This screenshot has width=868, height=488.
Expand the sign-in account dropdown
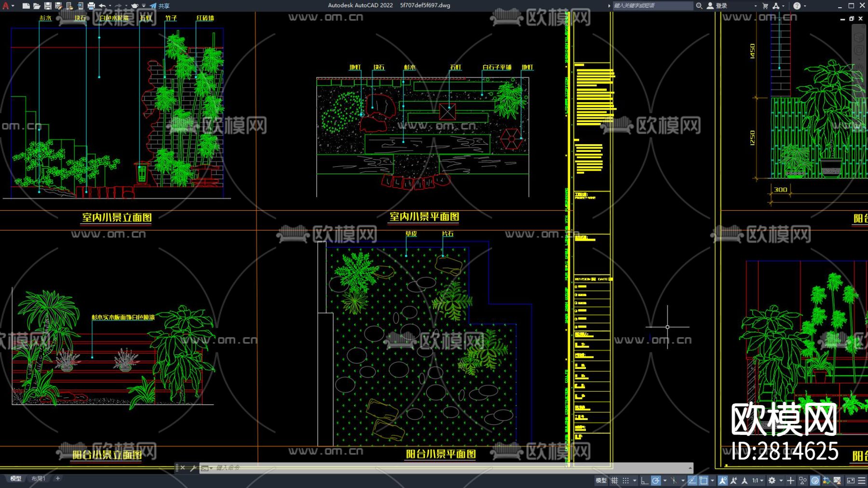[x=755, y=6]
